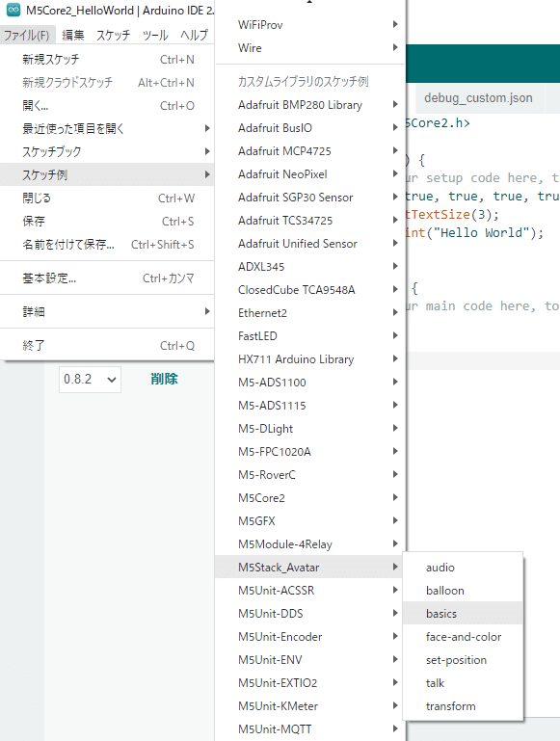Open M5Core2 examples submenu
The width and height of the screenshot is (560, 741).
coord(310,498)
